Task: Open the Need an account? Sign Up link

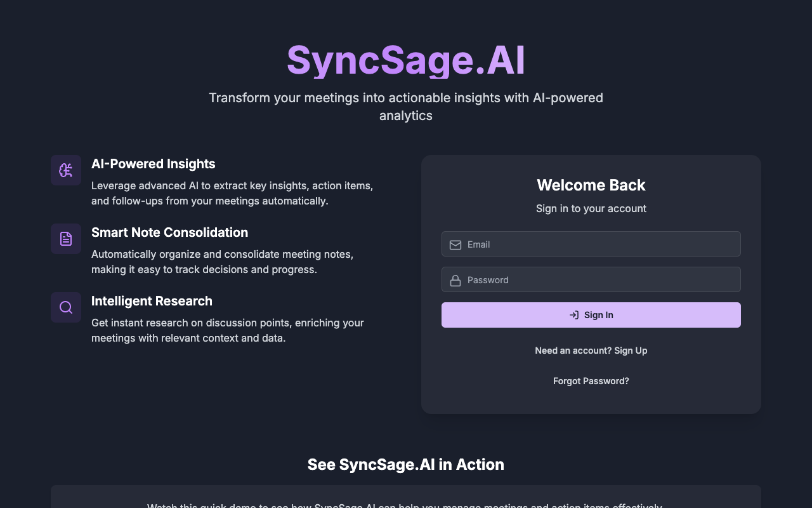Action: (x=591, y=351)
